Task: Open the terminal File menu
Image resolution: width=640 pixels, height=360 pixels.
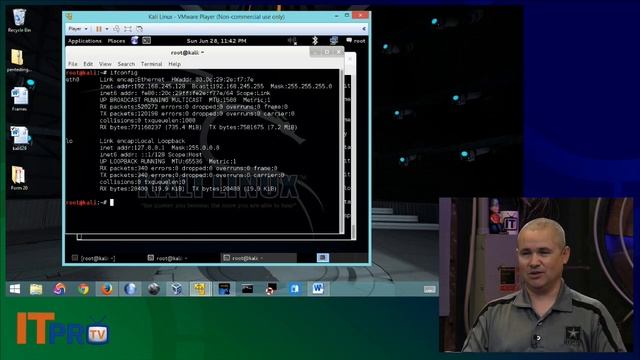Action: [x=73, y=64]
